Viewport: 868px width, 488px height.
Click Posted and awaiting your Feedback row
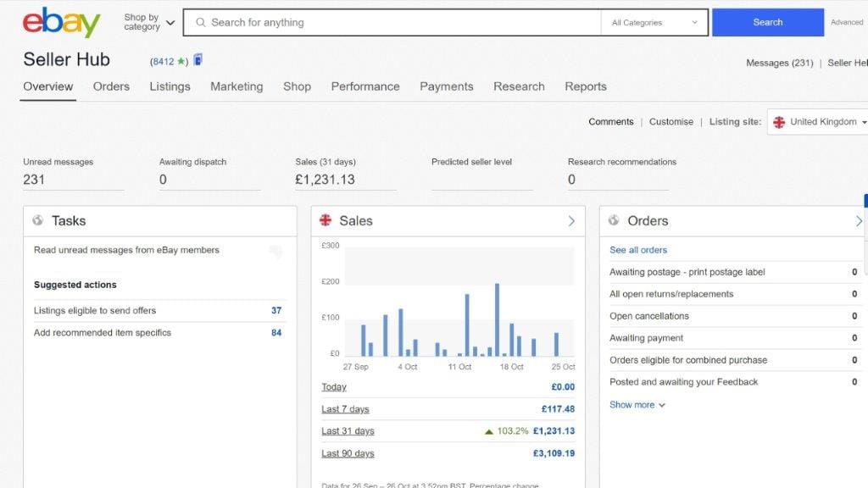pos(733,382)
